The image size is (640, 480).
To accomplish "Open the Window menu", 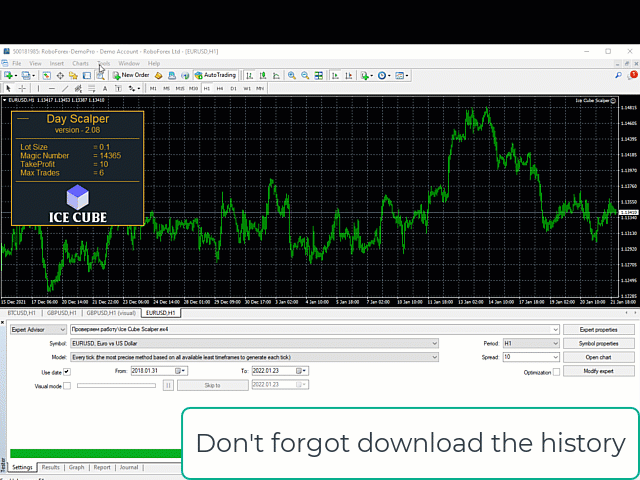I will pyautogui.click(x=129, y=63).
